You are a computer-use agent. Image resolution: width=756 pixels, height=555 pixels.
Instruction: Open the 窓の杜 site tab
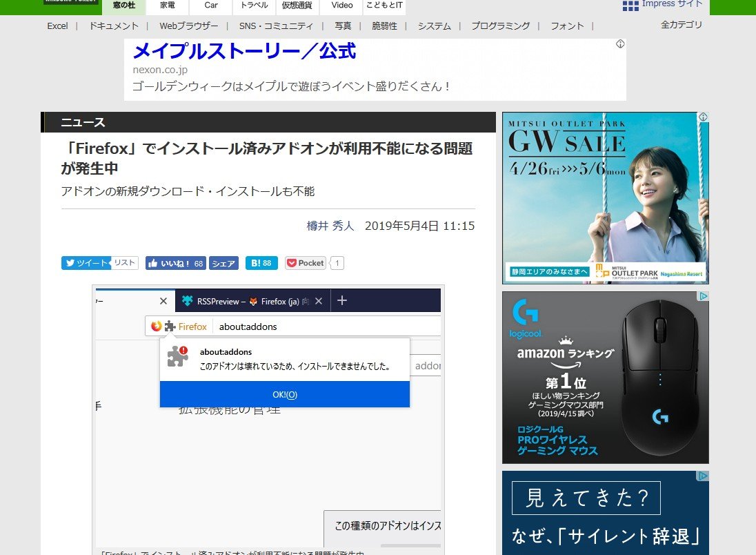[123, 6]
